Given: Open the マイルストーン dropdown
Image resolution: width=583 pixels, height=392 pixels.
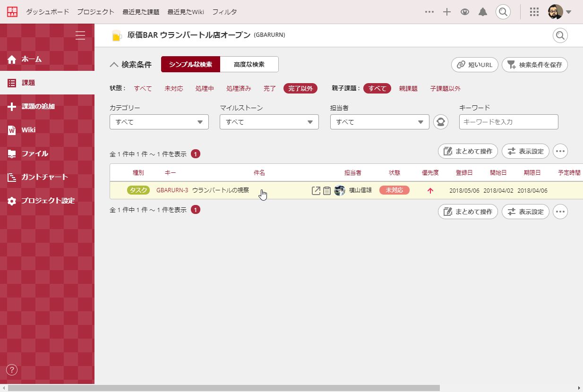Looking at the screenshot, I should [x=269, y=122].
